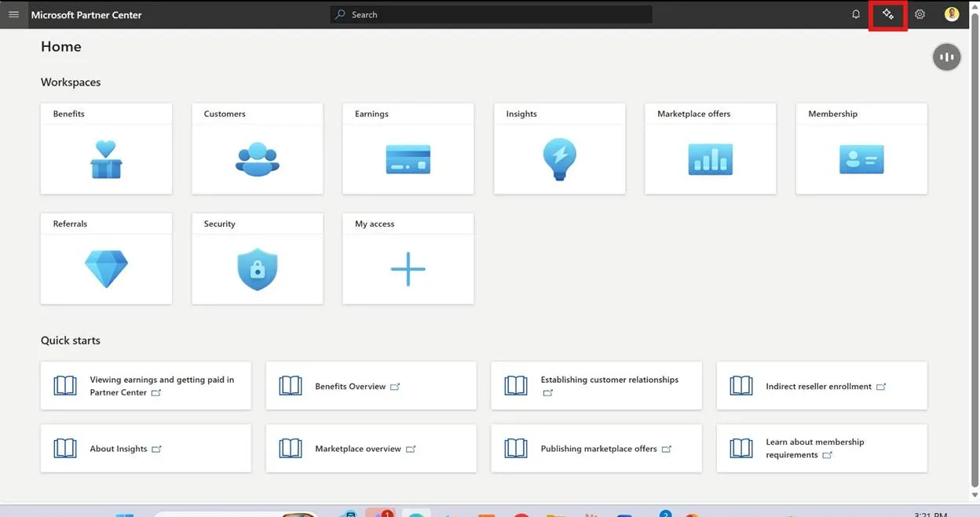Image resolution: width=980 pixels, height=517 pixels.
Task: Open the Security shield workspace
Action: [x=258, y=258]
